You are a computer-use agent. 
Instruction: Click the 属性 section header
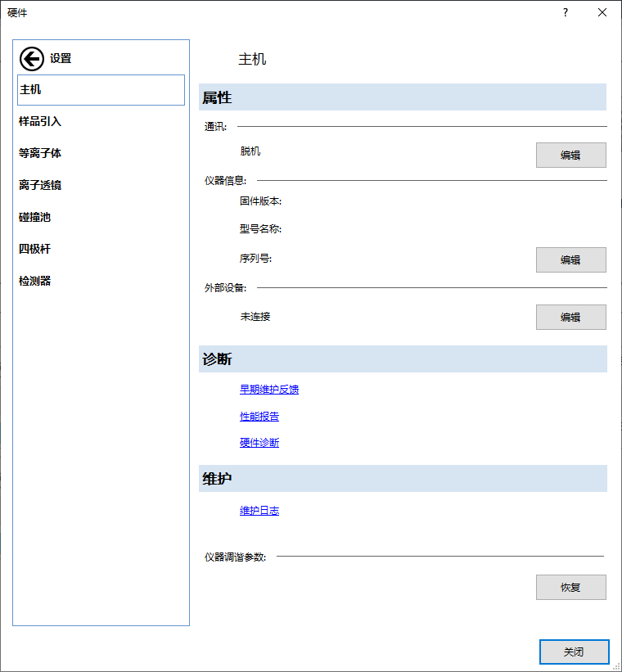pyautogui.click(x=403, y=97)
